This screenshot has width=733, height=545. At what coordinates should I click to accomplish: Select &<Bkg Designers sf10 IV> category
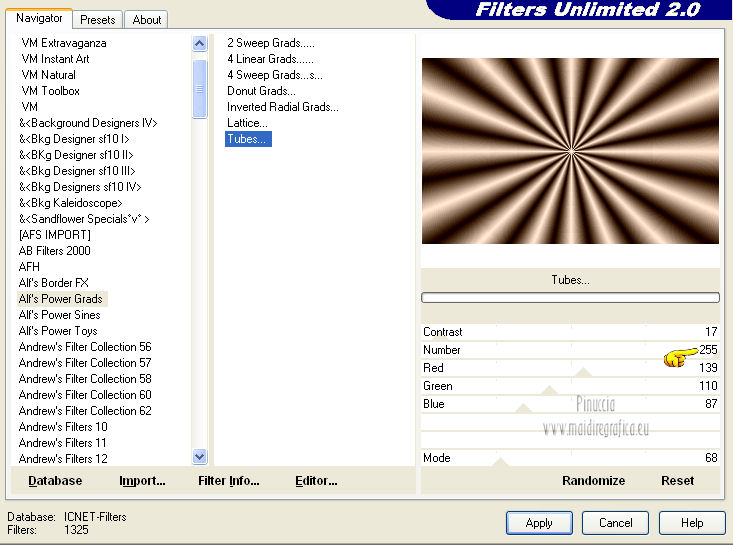(80, 187)
